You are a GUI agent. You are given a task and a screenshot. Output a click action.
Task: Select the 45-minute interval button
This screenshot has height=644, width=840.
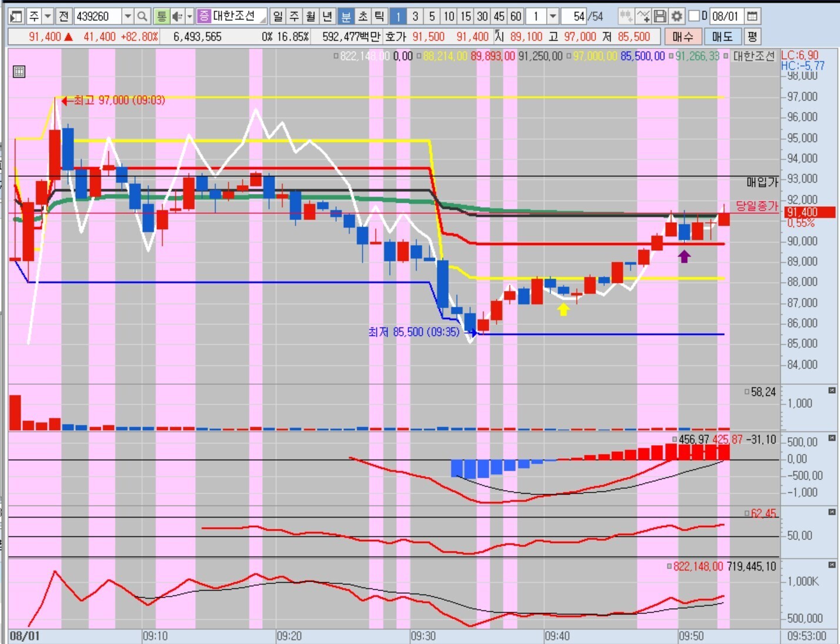pyautogui.click(x=499, y=16)
